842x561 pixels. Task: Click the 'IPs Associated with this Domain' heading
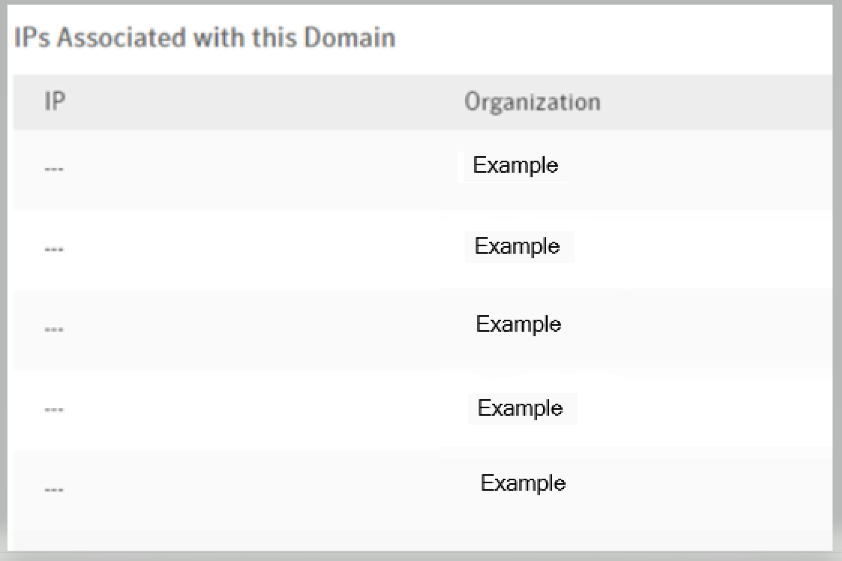coord(204,39)
